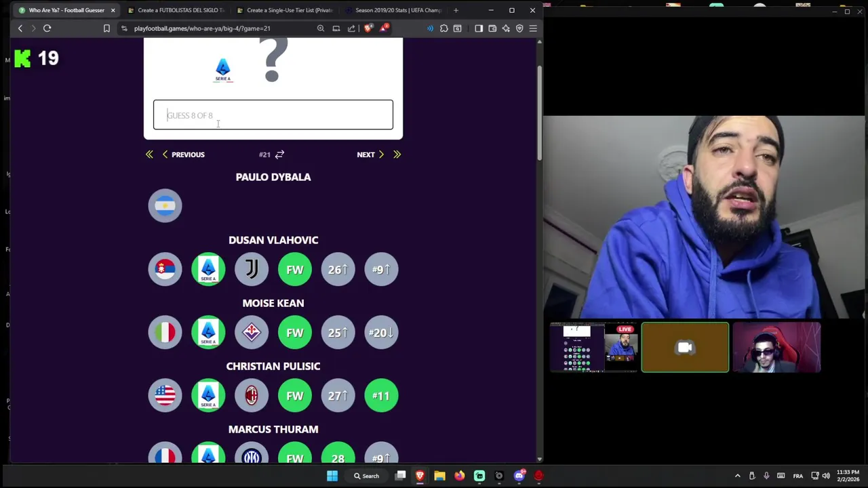Click the FW position badge in the Vlahovic row

point(295,269)
